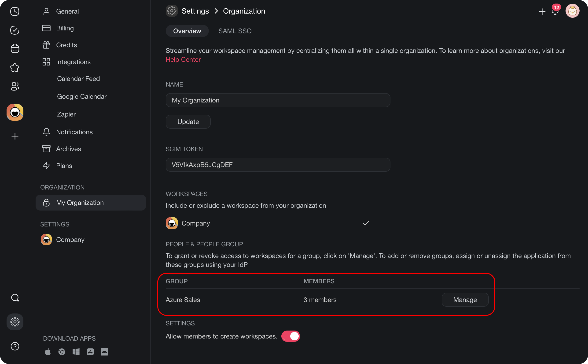Open the Billing settings menu item

click(65, 28)
